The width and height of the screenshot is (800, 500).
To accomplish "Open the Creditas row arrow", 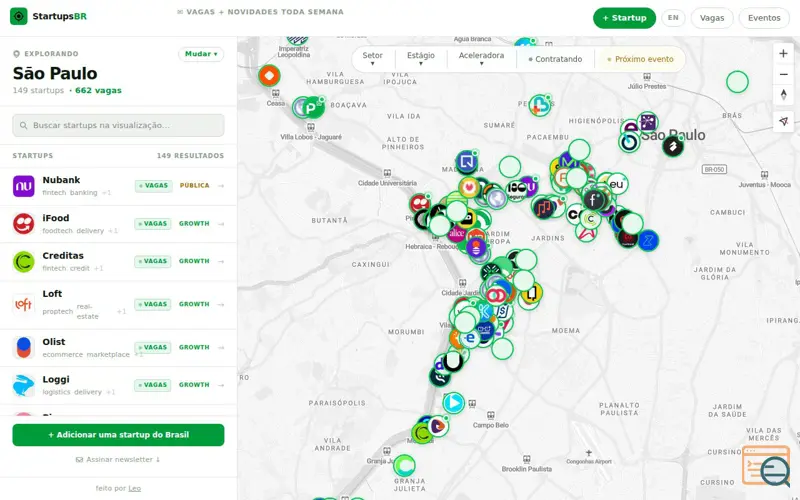I will (x=221, y=261).
